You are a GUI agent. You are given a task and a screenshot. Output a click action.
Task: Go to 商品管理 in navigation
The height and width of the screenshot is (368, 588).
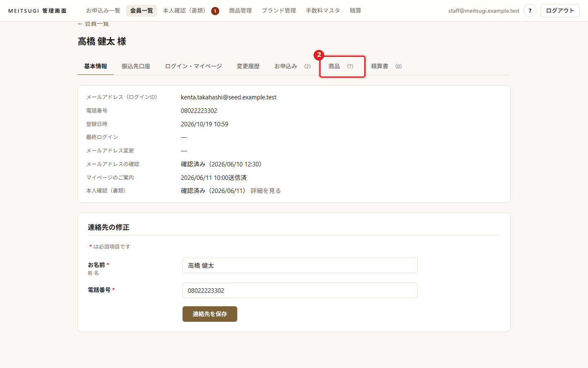click(x=241, y=11)
